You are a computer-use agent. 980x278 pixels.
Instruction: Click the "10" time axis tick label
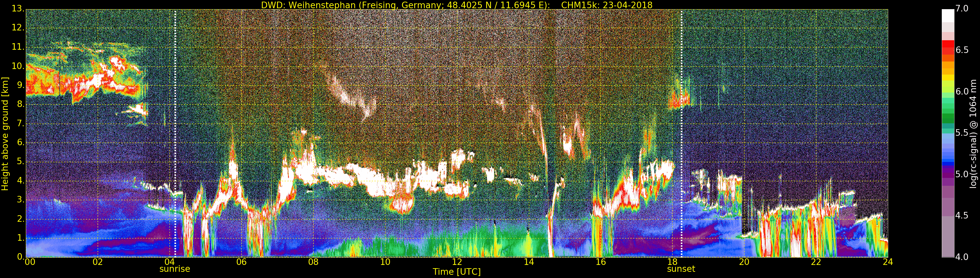pyautogui.click(x=385, y=262)
